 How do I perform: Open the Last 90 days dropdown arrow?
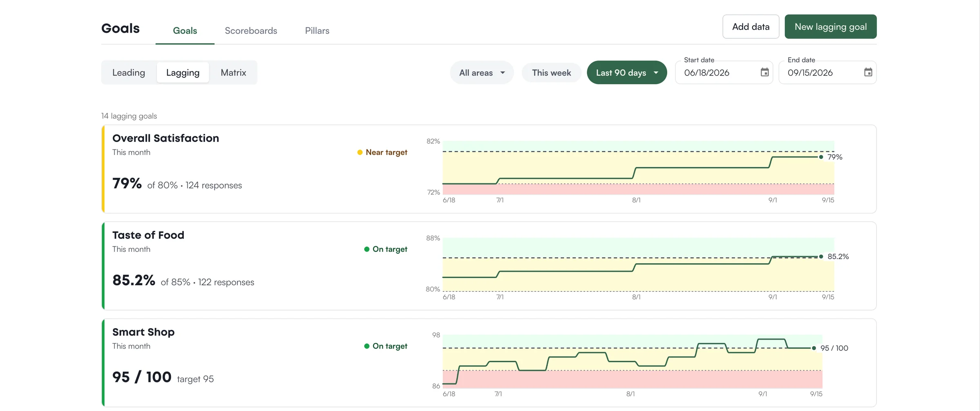point(656,73)
